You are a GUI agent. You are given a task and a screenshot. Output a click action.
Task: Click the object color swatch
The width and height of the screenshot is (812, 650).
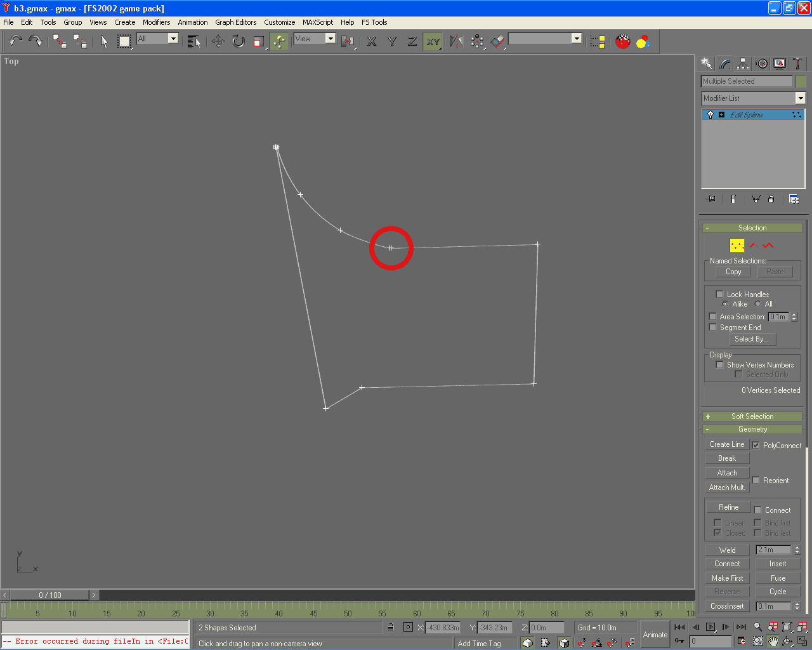(801, 81)
